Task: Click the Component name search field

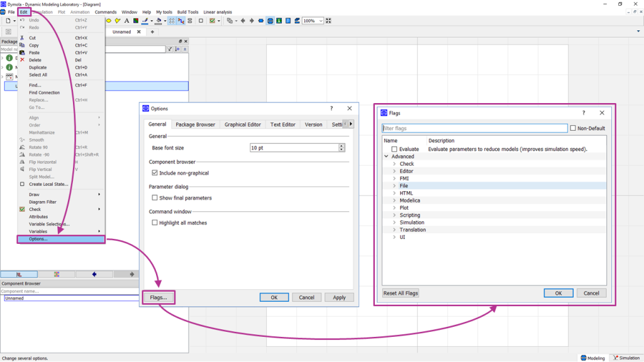Action: [x=70, y=291]
